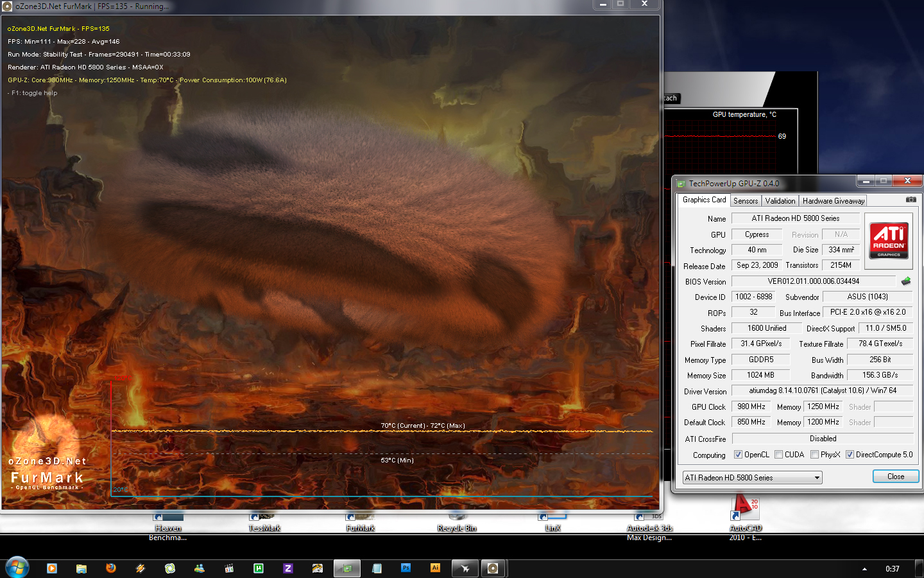924x578 pixels.
Task: Click the Memory Size value 1024 MB
Action: pos(761,375)
